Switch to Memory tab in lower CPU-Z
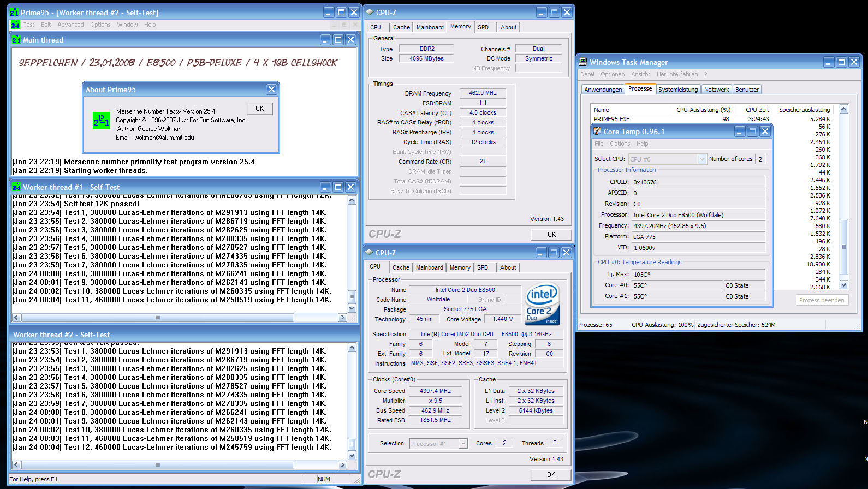The width and height of the screenshot is (868, 489). (460, 267)
